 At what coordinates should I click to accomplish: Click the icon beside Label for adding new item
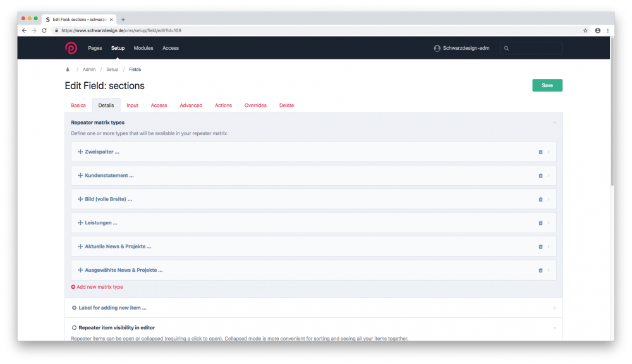(x=73, y=308)
